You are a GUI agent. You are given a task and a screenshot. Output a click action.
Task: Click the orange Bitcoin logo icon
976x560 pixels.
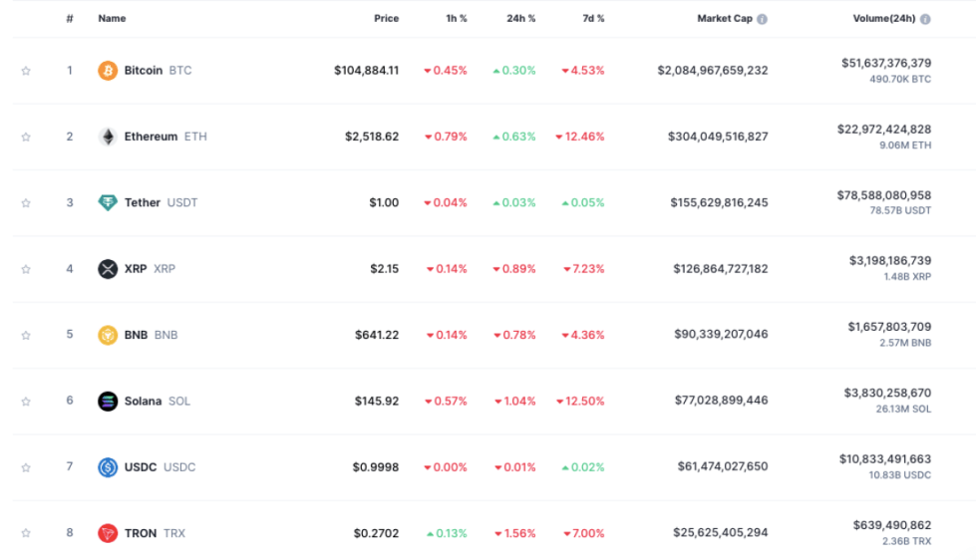(x=108, y=71)
